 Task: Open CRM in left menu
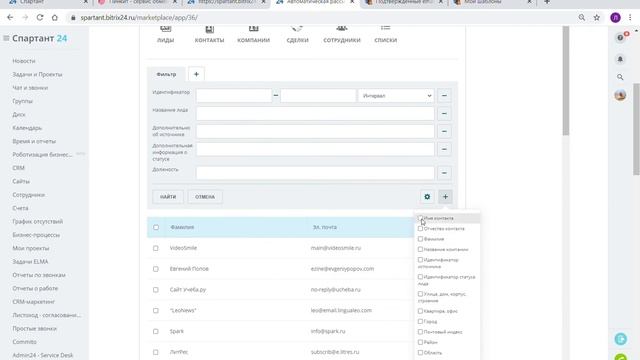pos(18,168)
